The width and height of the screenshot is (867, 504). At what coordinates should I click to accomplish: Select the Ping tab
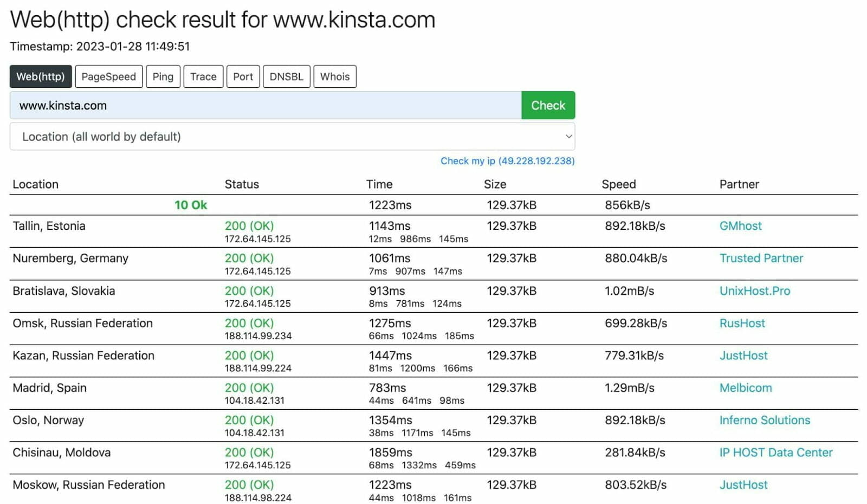[x=163, y=76]
